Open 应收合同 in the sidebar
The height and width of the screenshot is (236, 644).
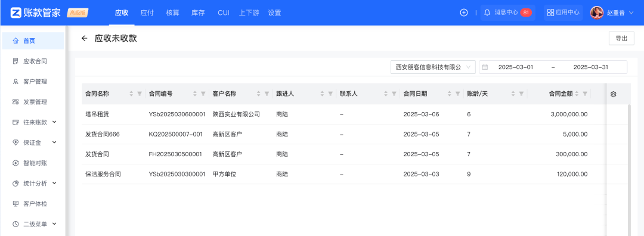coord(33,61)
